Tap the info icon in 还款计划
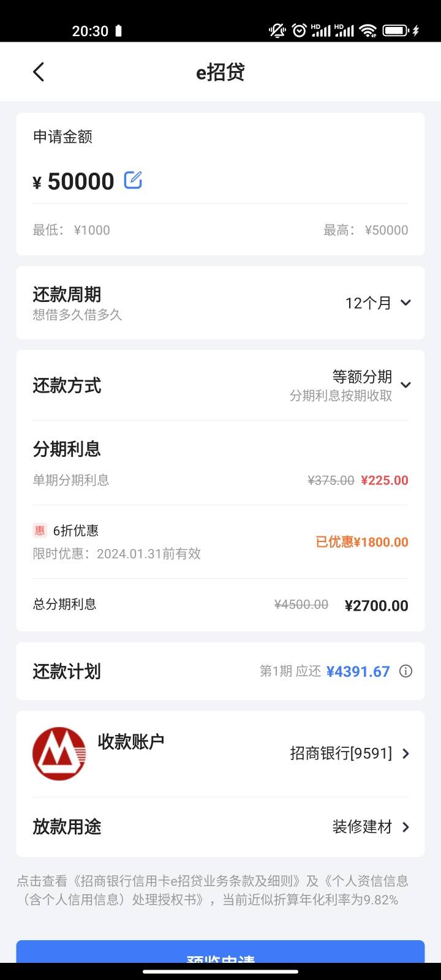Image resolution: width=441 pixels, height=980 pixels. click(405, 671)
